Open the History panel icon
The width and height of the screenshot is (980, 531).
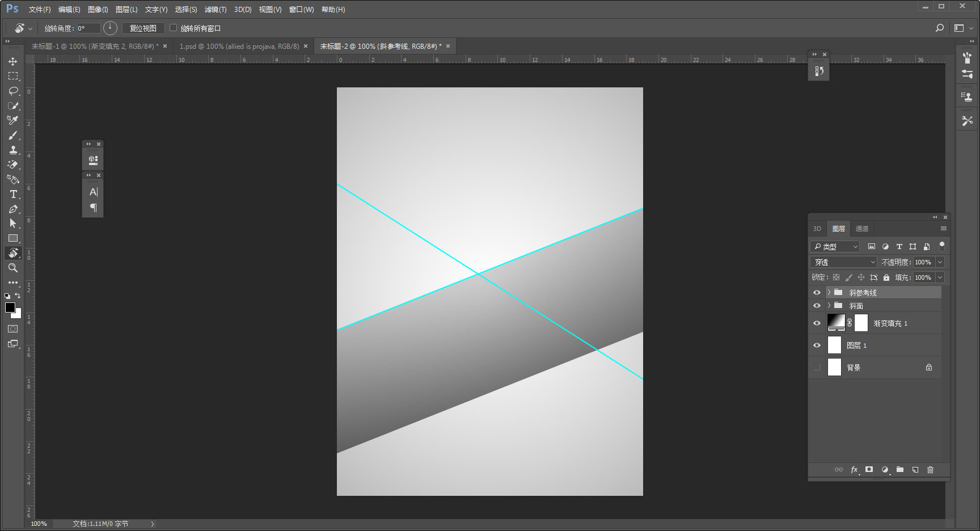click(x=819, y=71)
